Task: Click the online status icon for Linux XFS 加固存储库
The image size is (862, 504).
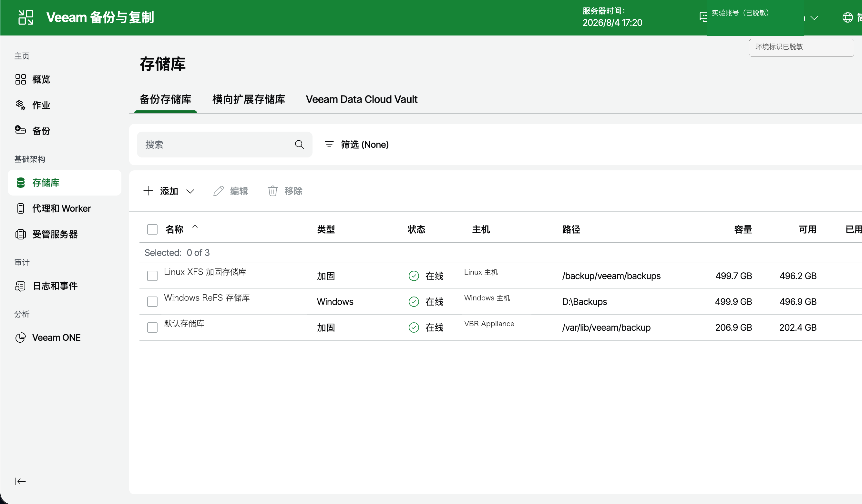Action: pos(414,276)
